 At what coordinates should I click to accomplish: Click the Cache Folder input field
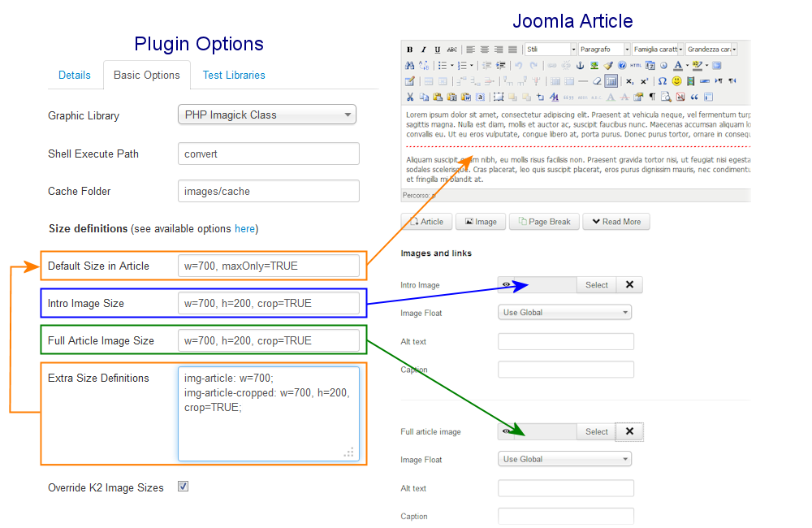(x=268, y=191)
